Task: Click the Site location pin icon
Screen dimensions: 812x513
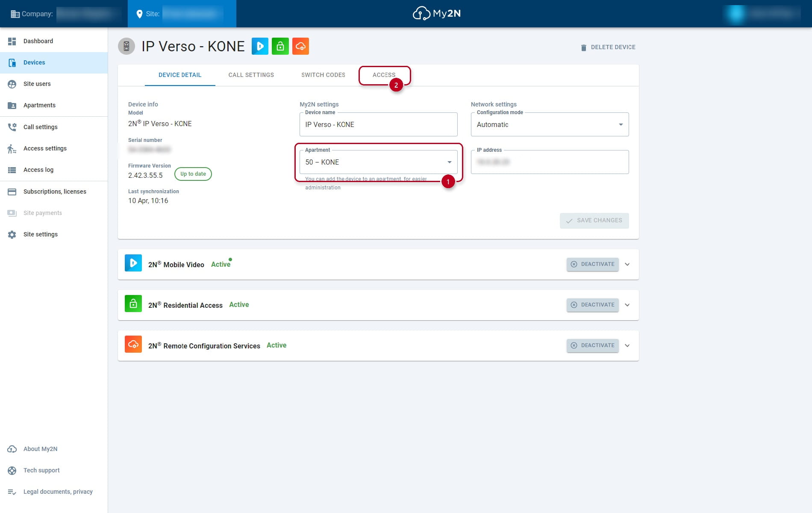Action: 139,14
